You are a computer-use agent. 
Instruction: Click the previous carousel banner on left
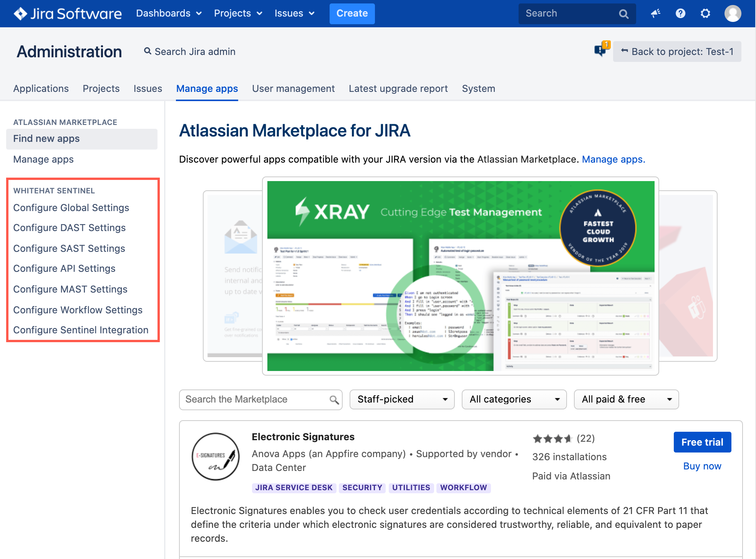tap(233, 276)
